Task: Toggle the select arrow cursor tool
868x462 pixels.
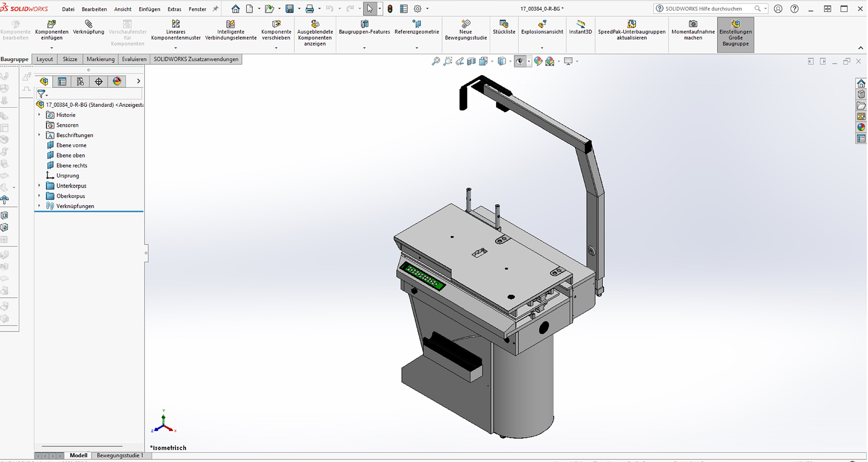Action: click(x=370, y=9)
